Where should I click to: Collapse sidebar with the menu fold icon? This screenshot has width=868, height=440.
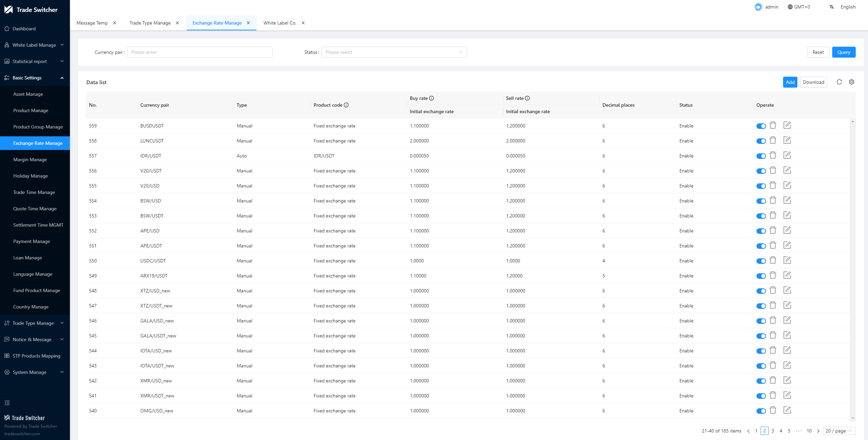click(7, 403)
